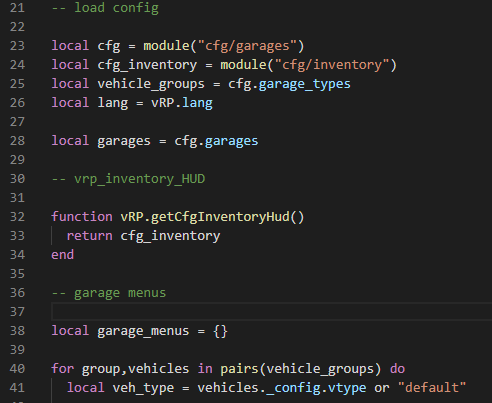This screenshot has height=403, width=492.
Task: Click the blue garages property after cfg.
Action: tap(232, 141)
